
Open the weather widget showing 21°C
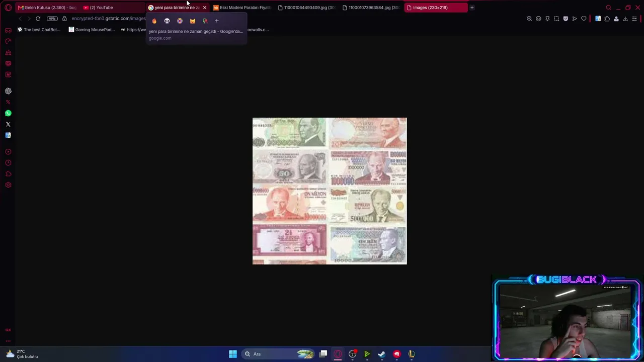click(21, 354)
